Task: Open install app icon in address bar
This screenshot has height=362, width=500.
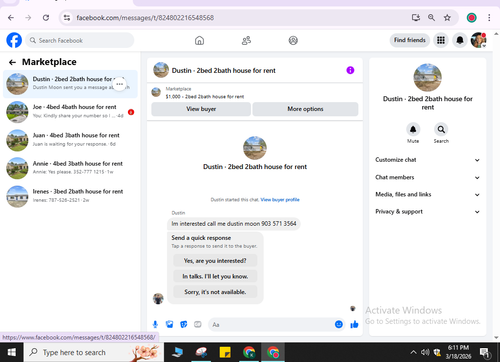Action: tap(416, 18)
